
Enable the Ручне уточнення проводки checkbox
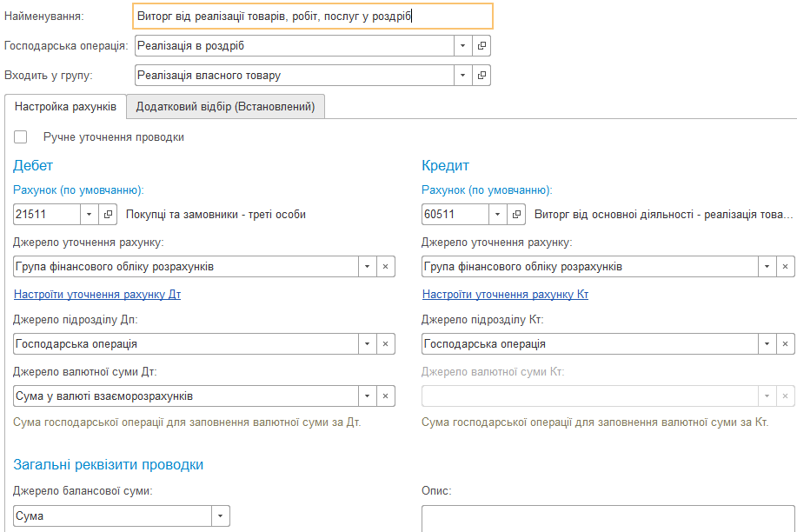click(x=21, y=137)
